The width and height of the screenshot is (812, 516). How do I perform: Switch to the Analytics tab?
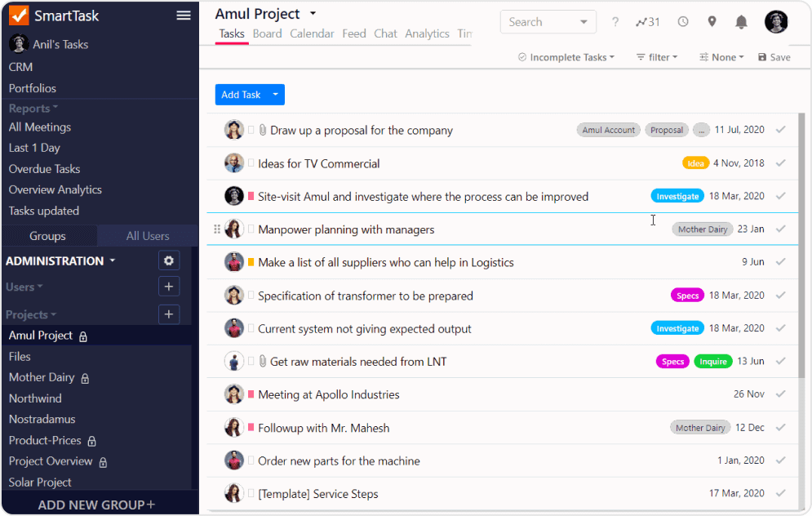(427, 33)
